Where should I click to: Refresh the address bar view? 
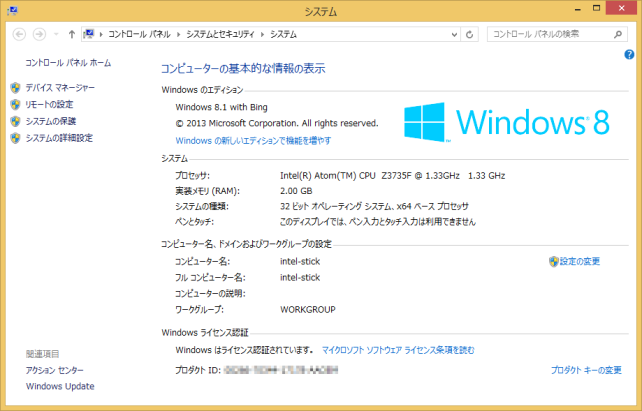[470, 35]
